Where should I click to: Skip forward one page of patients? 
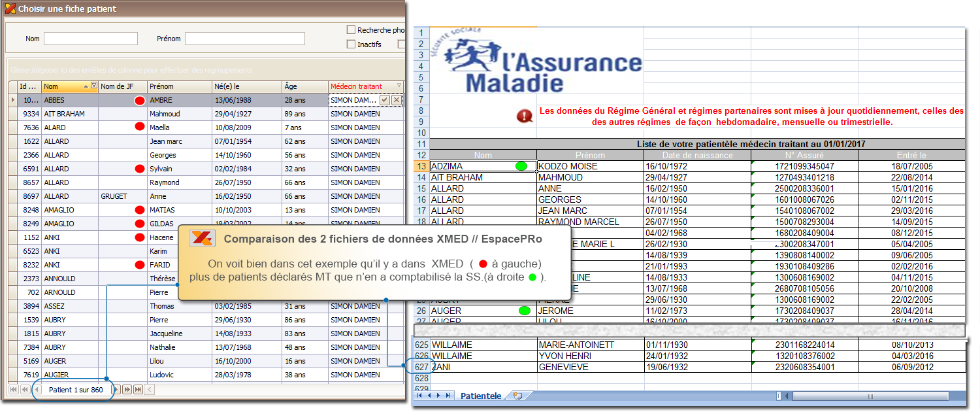[127, 390]
